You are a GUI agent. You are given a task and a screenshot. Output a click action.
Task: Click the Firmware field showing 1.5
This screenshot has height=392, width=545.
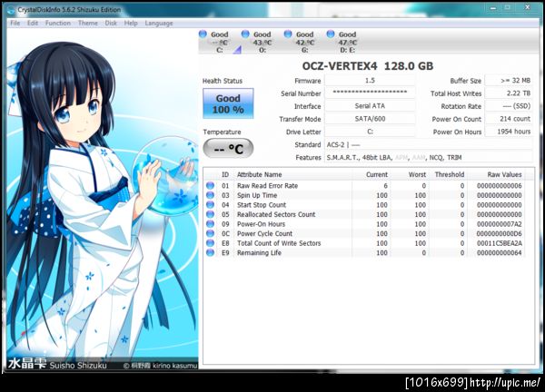point(370,81)
